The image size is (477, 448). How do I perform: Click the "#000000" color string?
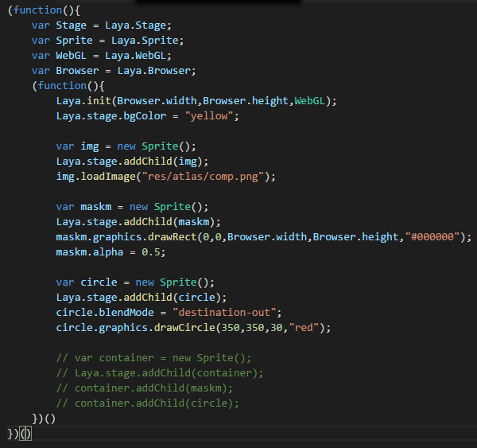[x=432, y=237]
